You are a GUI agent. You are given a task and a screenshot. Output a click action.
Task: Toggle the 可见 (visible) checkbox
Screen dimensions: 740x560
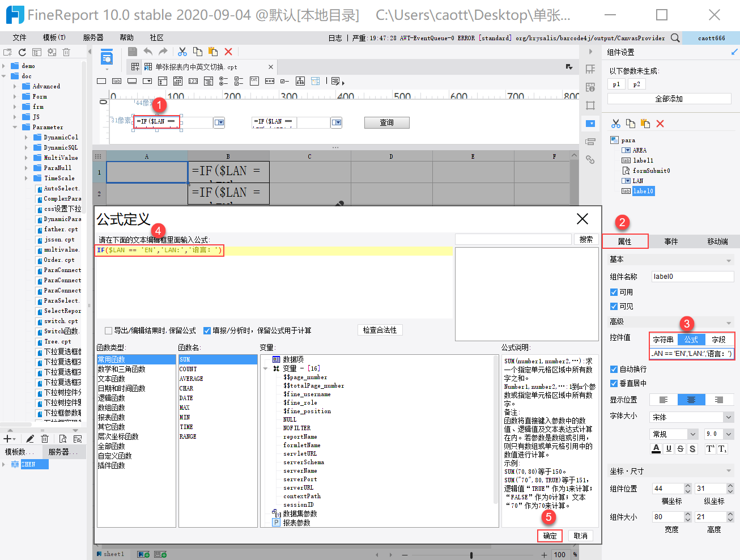[x=614, y=307]
